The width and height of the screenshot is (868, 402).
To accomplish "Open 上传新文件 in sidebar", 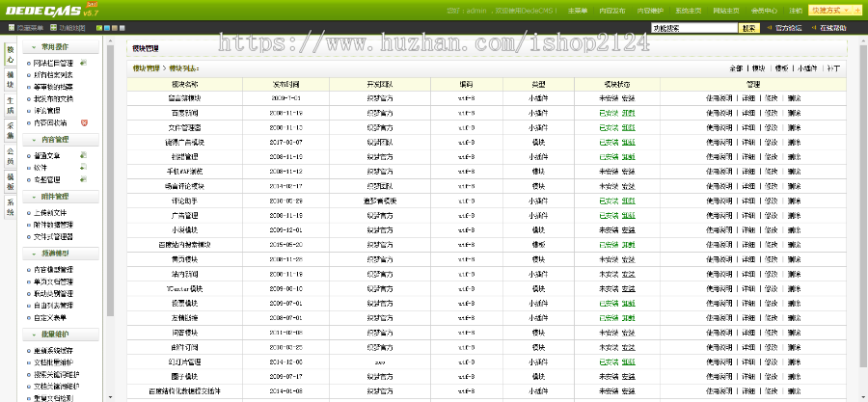I will (49, 212).
